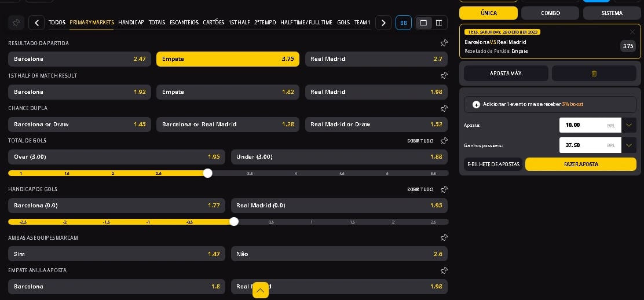This screenshot has width=644, height=300.
Task: Open E-BILHETE DE APOSTAS
Action: tap(493, 164)
